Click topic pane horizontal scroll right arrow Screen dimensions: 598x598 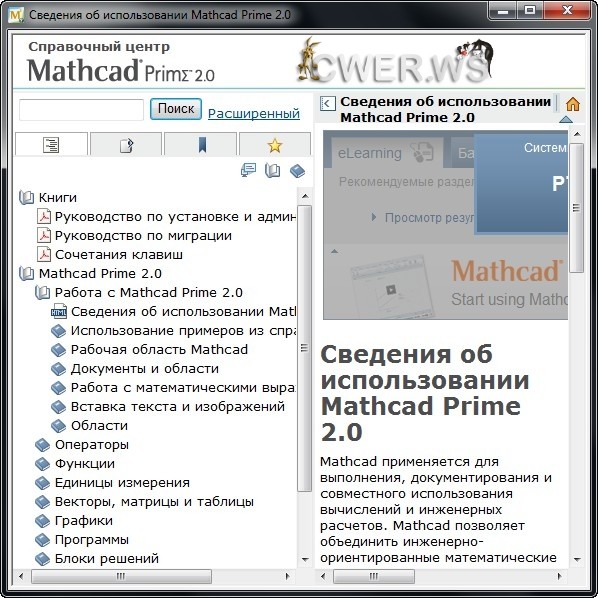point(559,576)
